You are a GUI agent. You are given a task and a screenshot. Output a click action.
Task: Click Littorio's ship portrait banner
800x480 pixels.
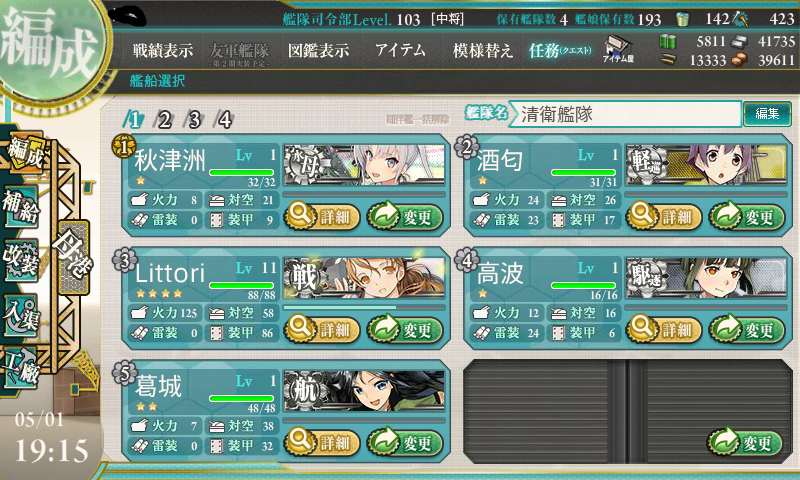point(364,277)
